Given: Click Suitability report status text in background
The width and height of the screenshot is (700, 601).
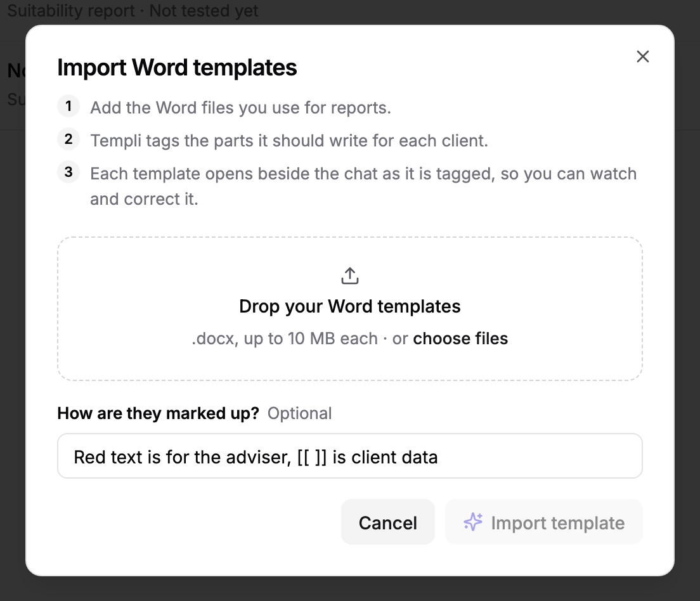Looking at the screenshot, I should click(133, 10).
